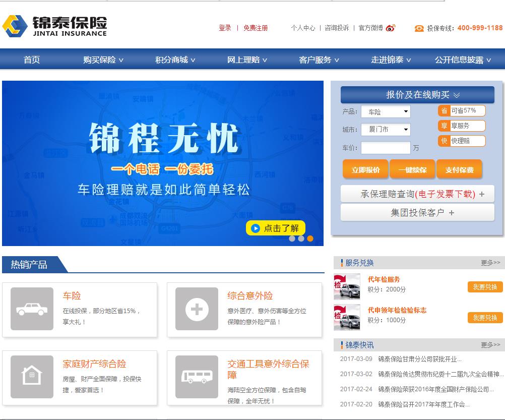Click the 可省57% label
Screen dimensions: 505x420
(463, 110)
